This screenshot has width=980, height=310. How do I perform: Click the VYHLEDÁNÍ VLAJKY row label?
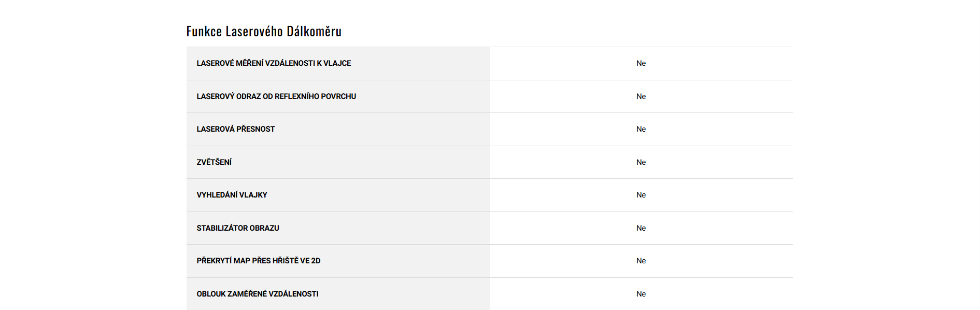[232, 195]
